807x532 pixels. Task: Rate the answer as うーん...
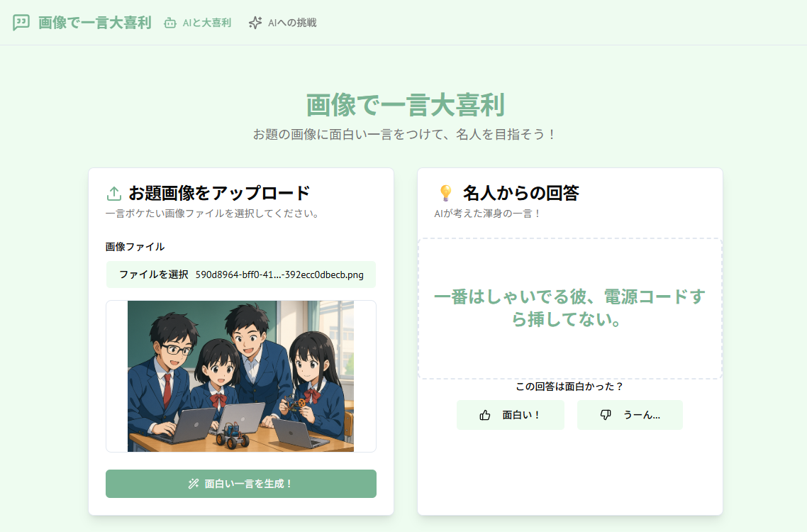point(630,414)
